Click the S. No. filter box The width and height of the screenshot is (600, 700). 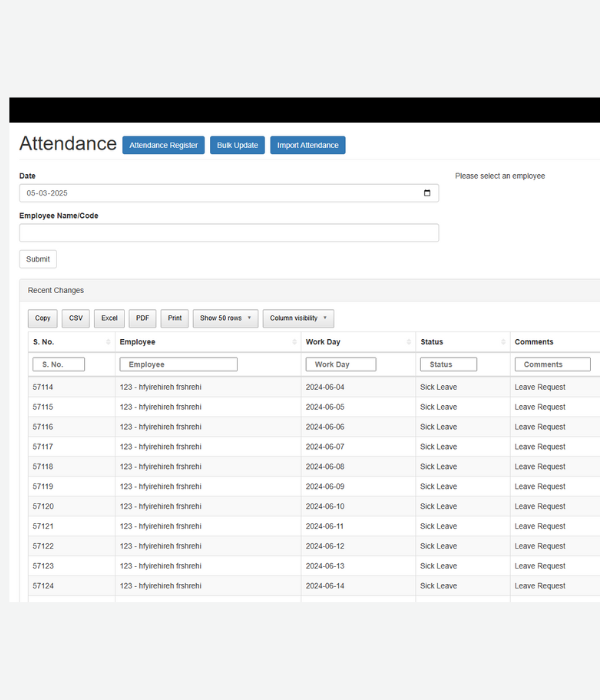[59, 364]
